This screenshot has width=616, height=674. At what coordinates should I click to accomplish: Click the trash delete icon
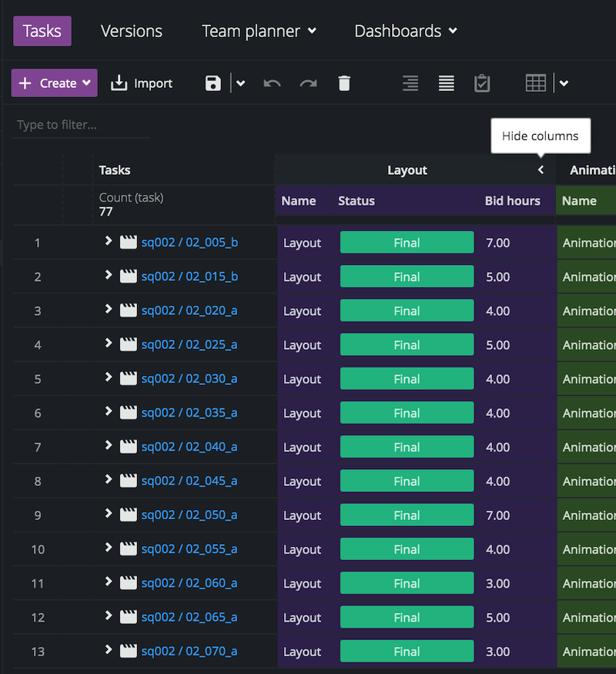344,83
